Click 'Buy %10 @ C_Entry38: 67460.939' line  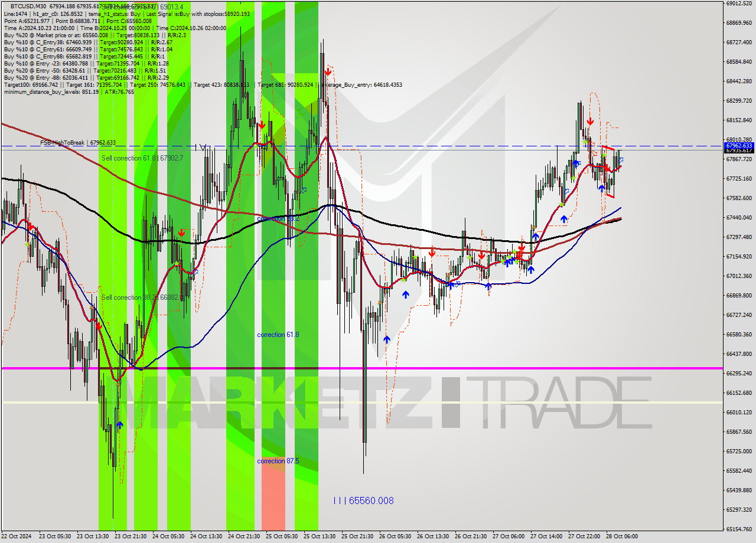88,42
